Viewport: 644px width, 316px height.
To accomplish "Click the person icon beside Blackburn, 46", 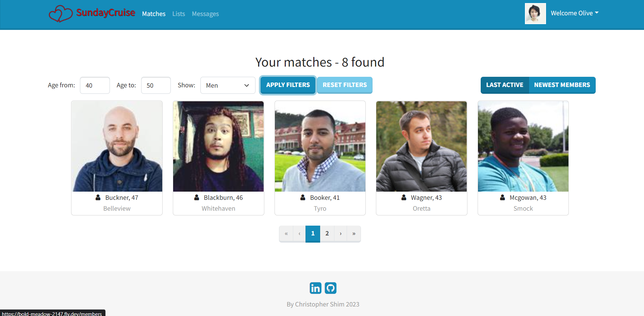I will (x=196, y=197).
